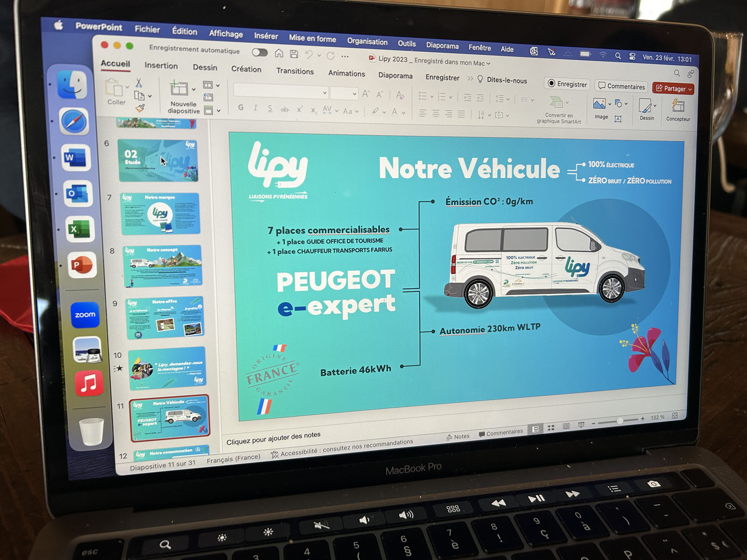Viewport: 747px width, 560px height.
Task: Toggle Italic formatting
Action: pyautogui.click(x=255, y=108)
